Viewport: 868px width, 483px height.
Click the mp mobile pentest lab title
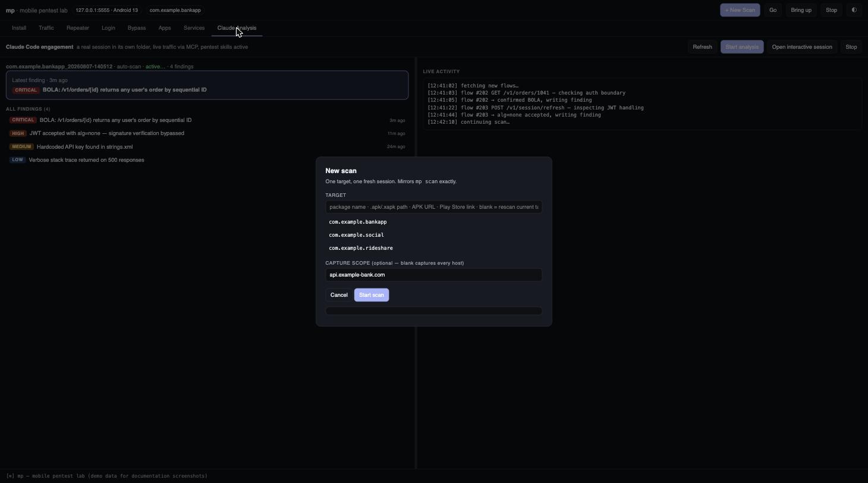(x=37, y=10)
